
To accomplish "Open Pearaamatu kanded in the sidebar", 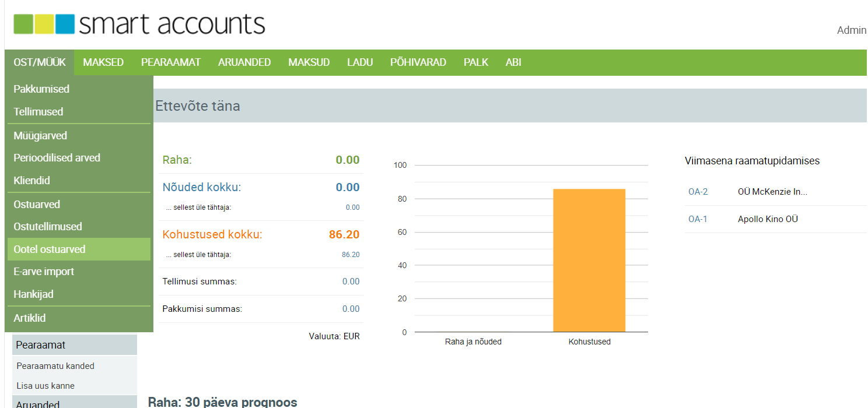I will click(x=55, y=366).
